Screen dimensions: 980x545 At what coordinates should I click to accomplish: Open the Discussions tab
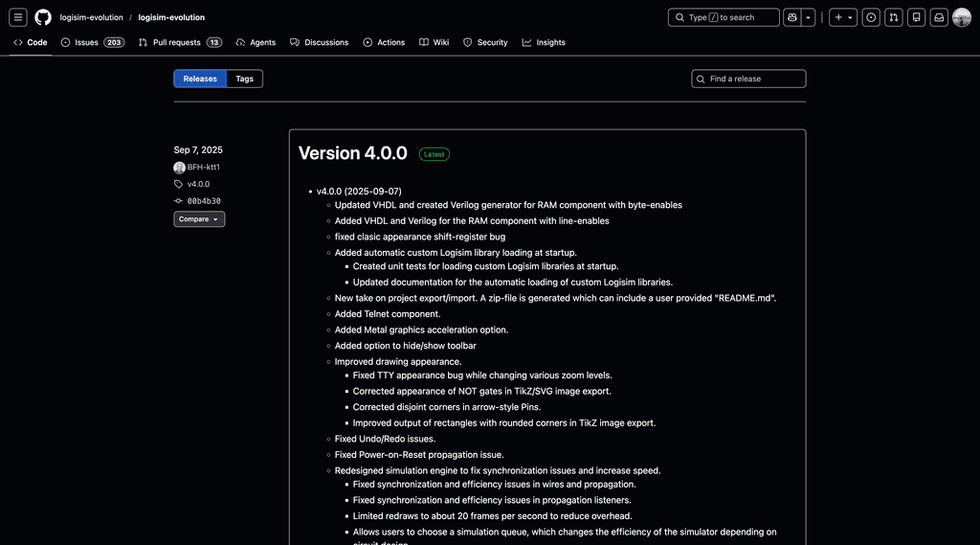tap(320, 42)
